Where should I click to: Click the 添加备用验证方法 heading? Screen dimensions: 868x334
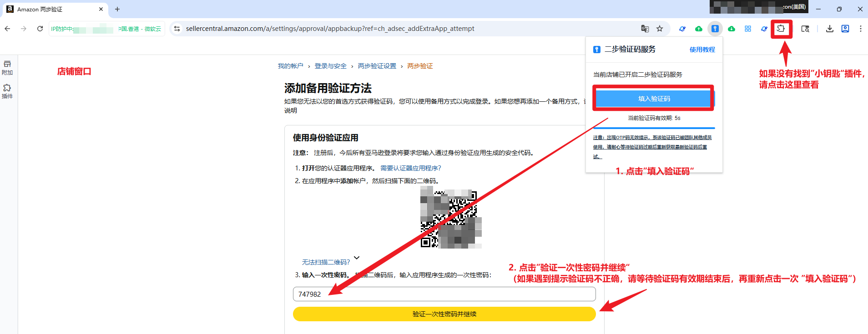328,88
